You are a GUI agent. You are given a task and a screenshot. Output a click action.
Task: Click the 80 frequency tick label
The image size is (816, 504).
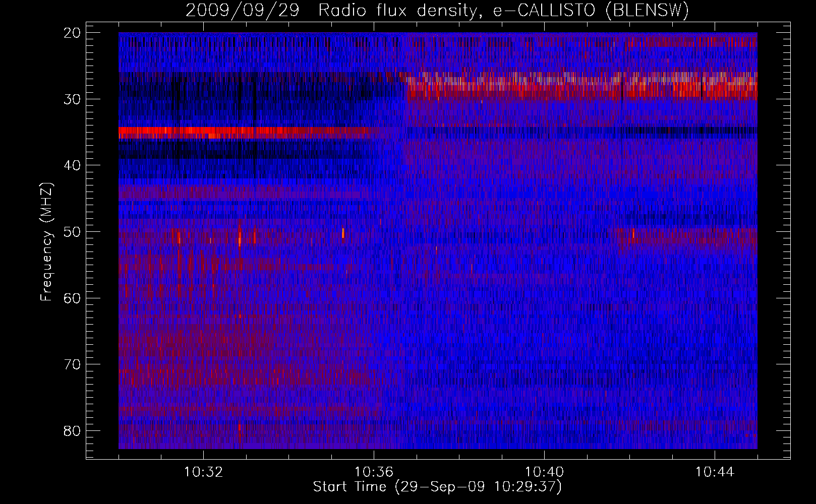(x=73, y=431)
